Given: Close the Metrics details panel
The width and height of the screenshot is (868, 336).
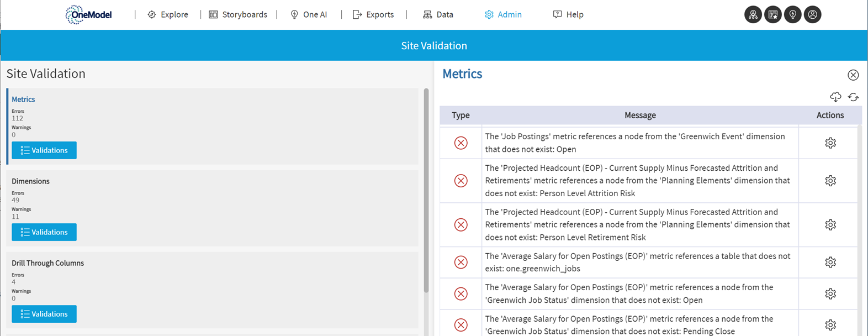Looking at the screenshot, I should coord(853,75).
